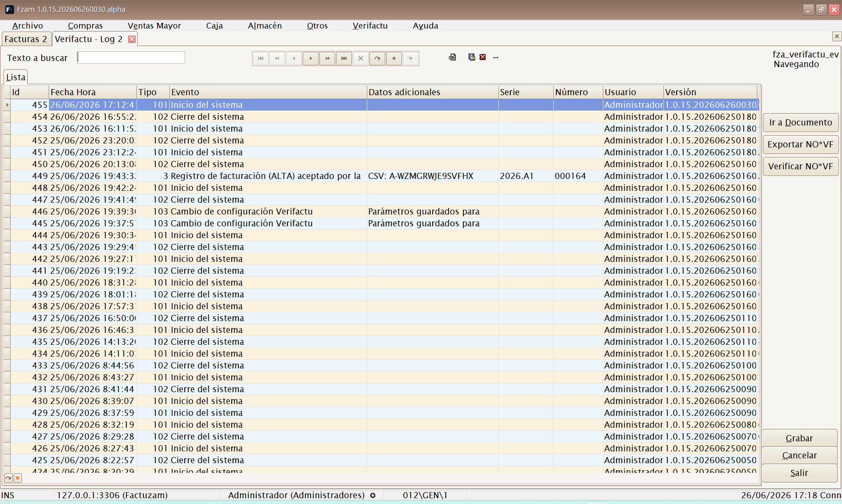Click the small refresh icon below grid
This screenshot has height=504, width=842.
pyautogui.click(x=8, y=478)
